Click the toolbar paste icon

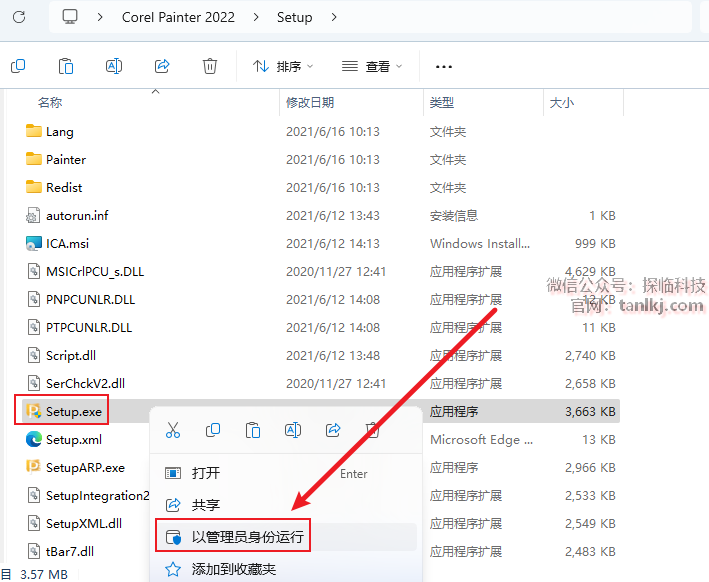[x=66, y=66]
